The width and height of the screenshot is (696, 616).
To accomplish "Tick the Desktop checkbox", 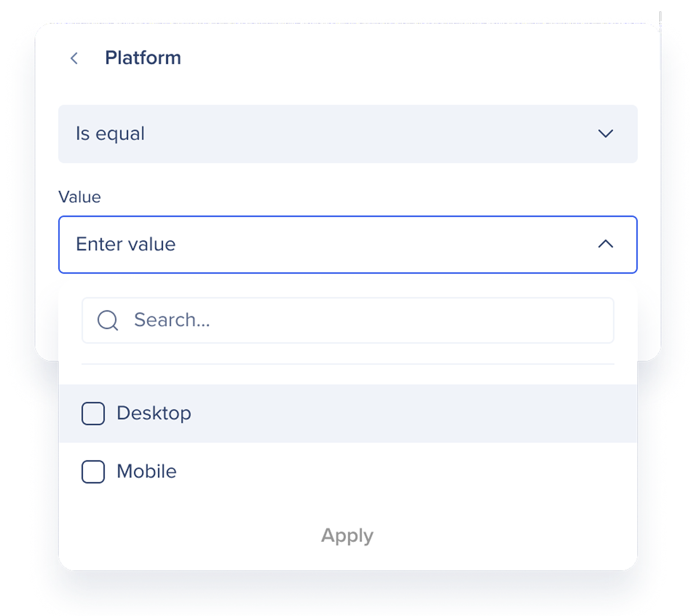I will tap(93, 414).
